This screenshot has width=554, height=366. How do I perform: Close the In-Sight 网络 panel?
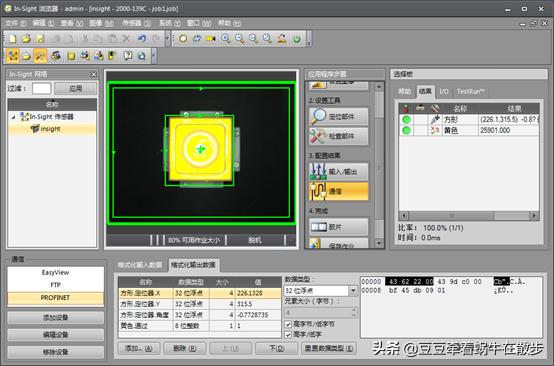pos(94,74)
